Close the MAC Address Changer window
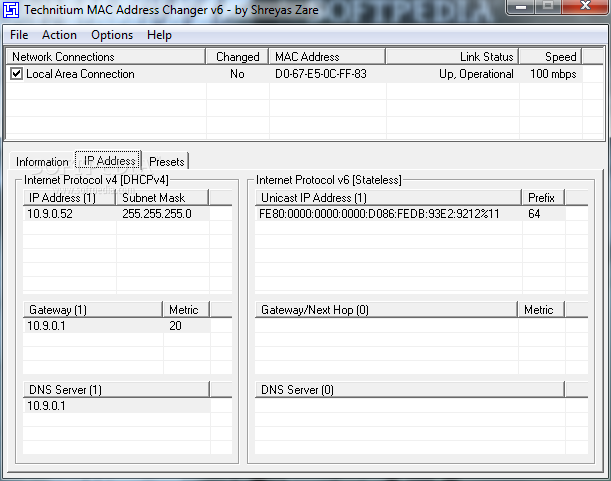Image resolution: width=611 pixels, height=481 pixels. pos(585,7)
